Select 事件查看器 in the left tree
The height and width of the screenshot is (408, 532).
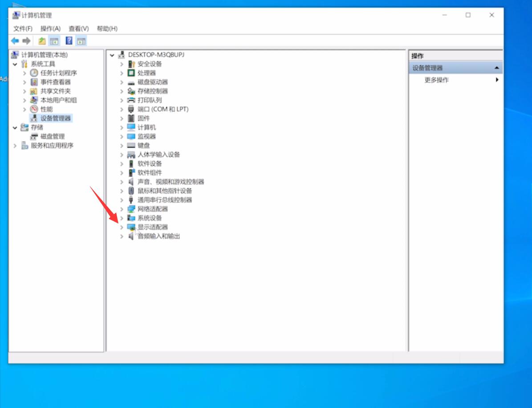56,82
